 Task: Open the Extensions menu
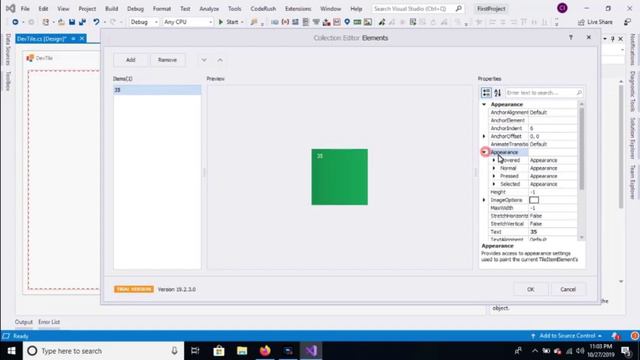[x=298, y=9]
